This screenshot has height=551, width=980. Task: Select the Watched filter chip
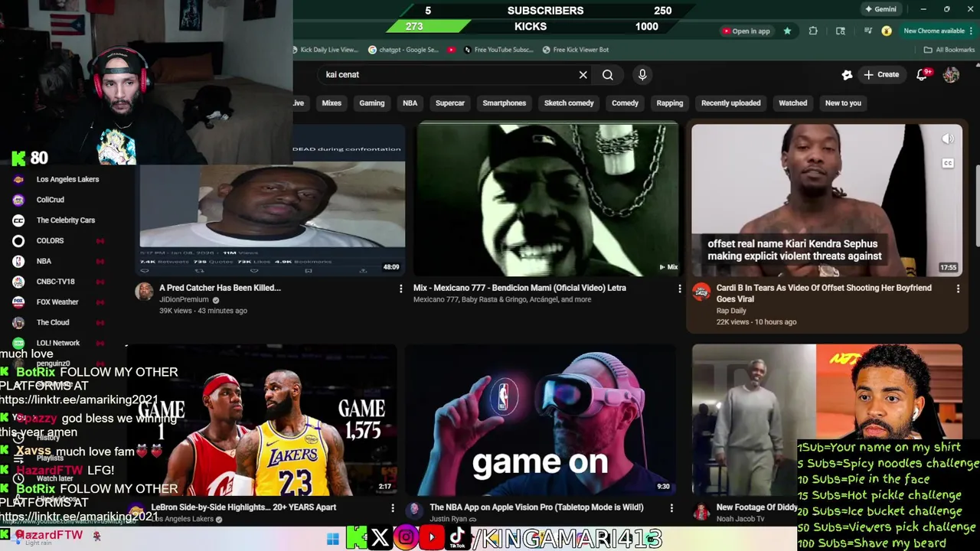(x=793, y=103)
